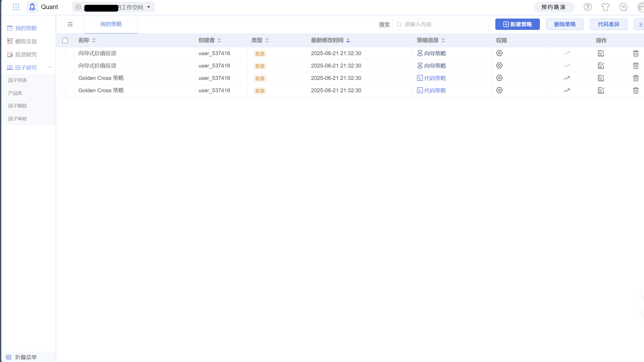
Task: Open the 工作空间 workspace dropdown
Action: pyautogui.click(x=148, y=7)
